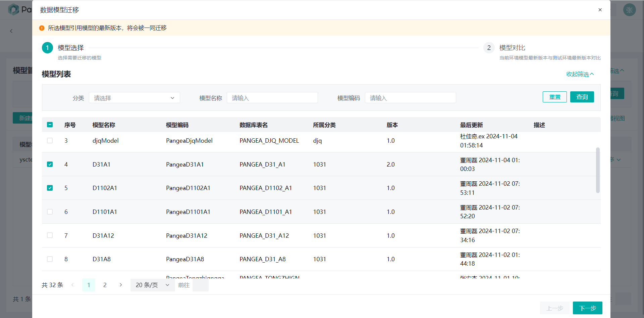Click 共 32 条 total count
The width and height of the screenshot is (644, 318).
(52, 285)
